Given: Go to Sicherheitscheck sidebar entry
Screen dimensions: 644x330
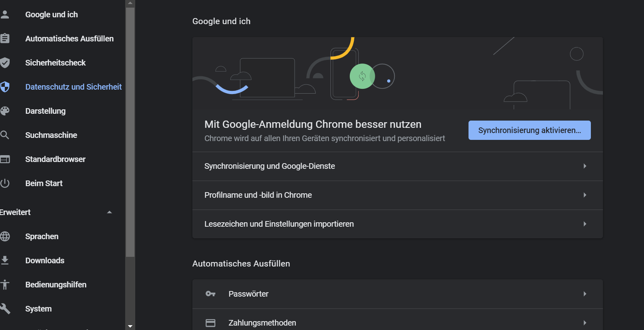Looking at the screenshot, I should tap(56, 63).
